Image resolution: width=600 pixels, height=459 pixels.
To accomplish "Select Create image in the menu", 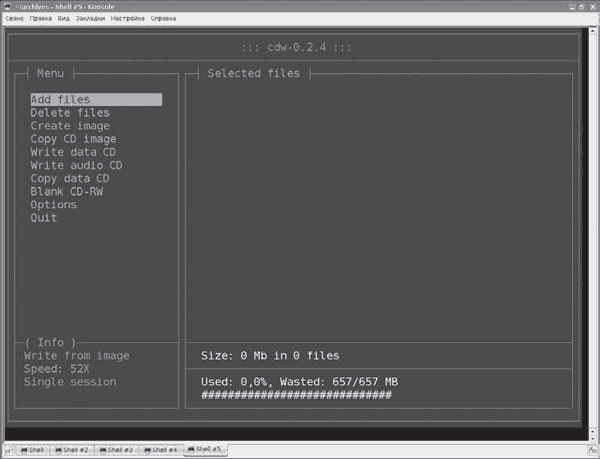I will click(x=70, y=126).
